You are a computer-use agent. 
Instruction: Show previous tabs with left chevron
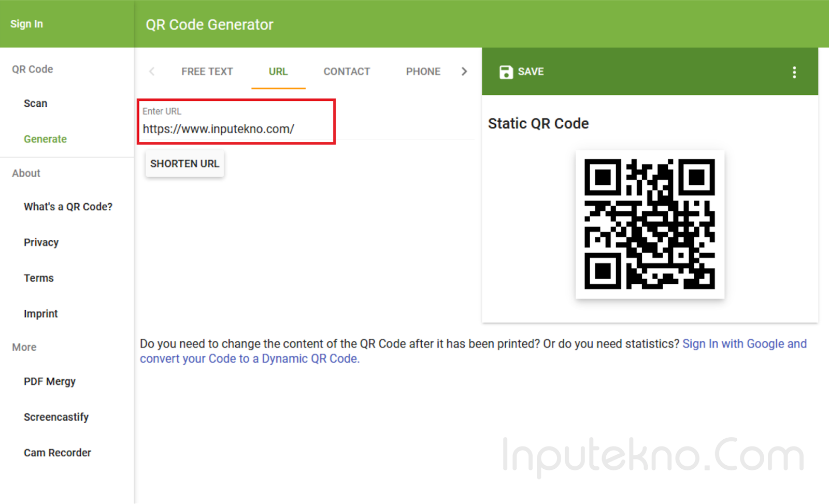tap(152, 71)
